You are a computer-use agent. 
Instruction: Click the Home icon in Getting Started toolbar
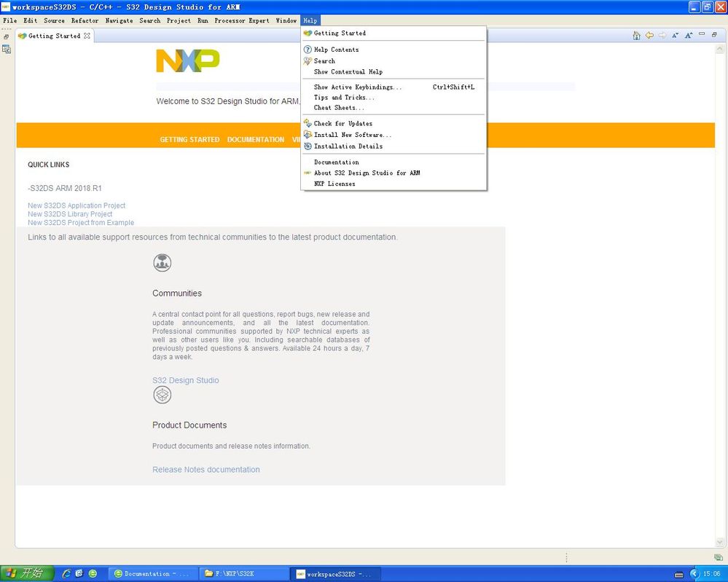(636, 35)
